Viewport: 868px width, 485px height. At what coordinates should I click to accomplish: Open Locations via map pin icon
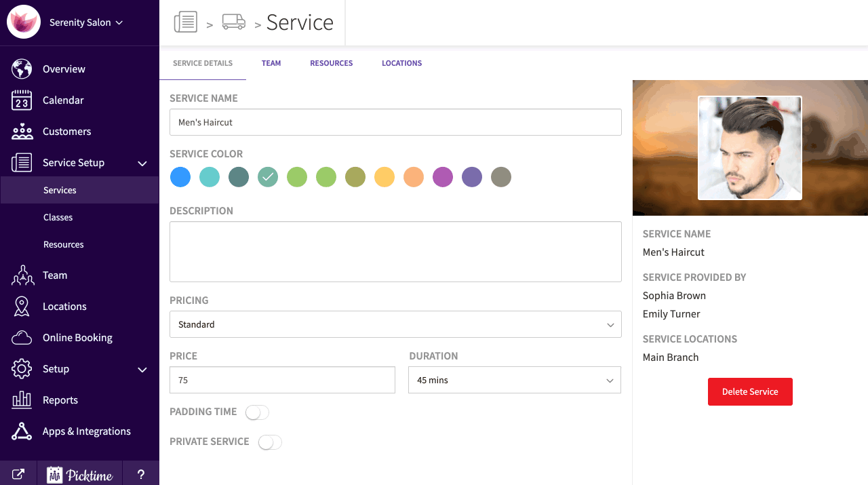point(22,307)
